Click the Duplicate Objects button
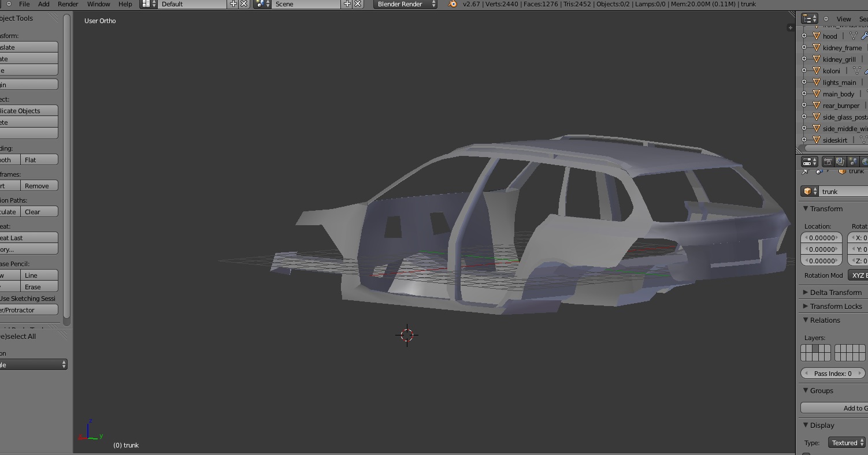 pos(29,110)
